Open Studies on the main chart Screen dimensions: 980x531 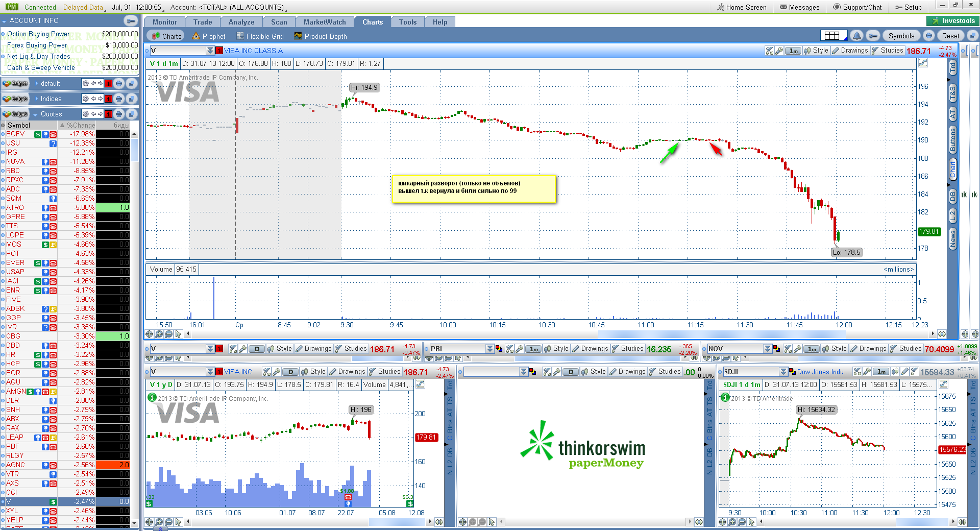(887, 51)
